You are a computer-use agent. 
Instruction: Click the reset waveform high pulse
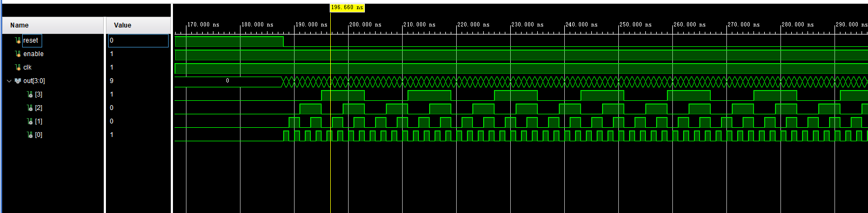229,42
